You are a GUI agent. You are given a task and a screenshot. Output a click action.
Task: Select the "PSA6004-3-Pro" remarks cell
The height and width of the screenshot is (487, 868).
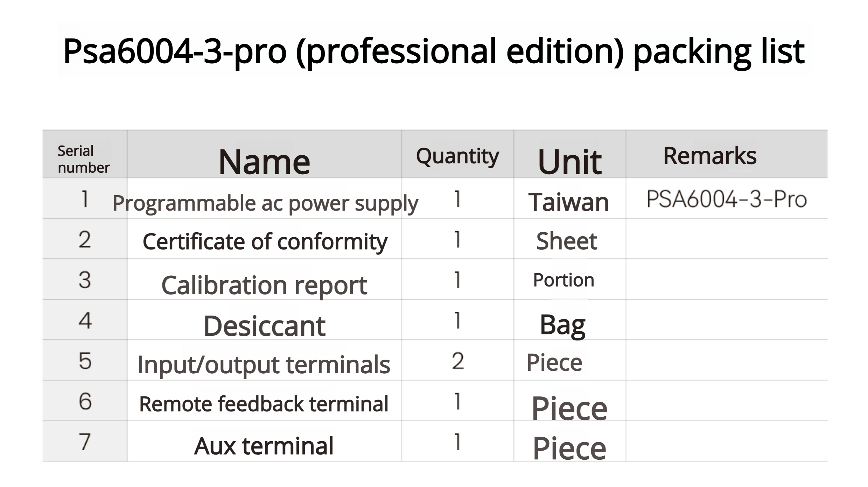click(726, 199)
